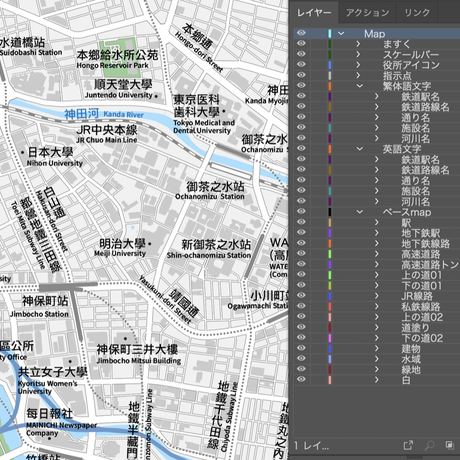
Task: Hide the JR線路 layer
Action: click(x=301, y=295)
